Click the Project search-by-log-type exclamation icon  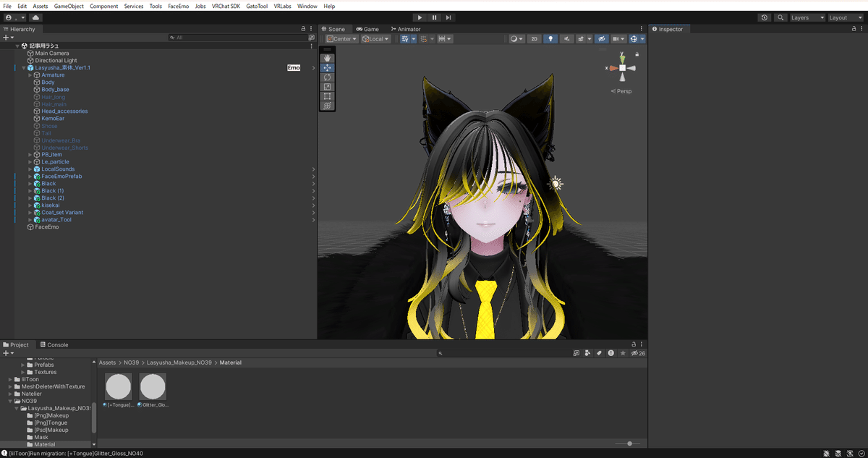tap(611, 353)
